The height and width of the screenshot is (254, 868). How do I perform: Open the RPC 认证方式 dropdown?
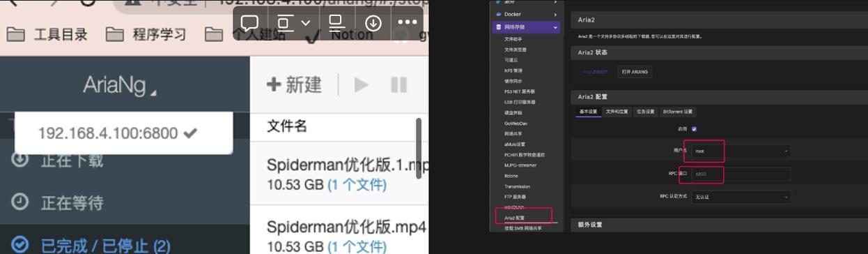(x=741, y=197)
